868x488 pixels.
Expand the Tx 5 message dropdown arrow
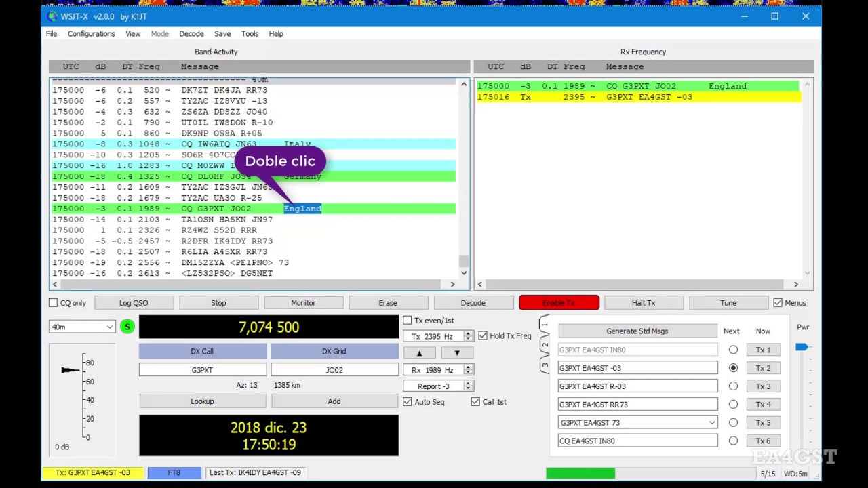[711, 422]
